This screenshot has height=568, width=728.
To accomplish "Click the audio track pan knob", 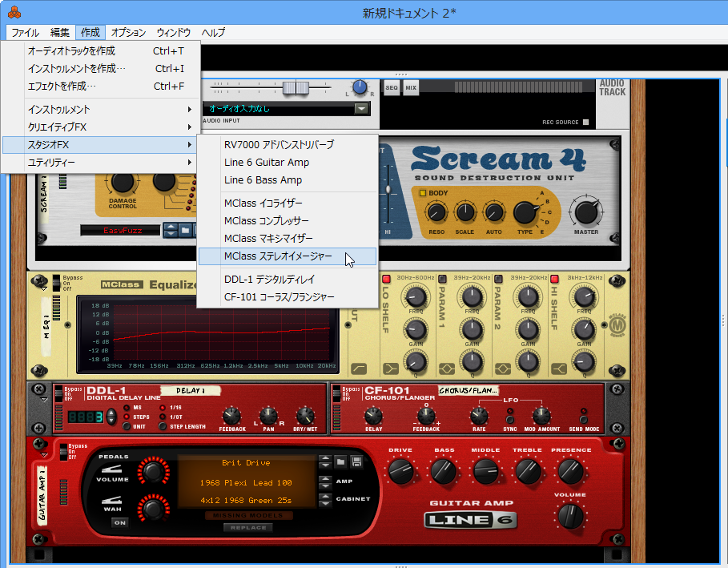I will coord(360,87).
